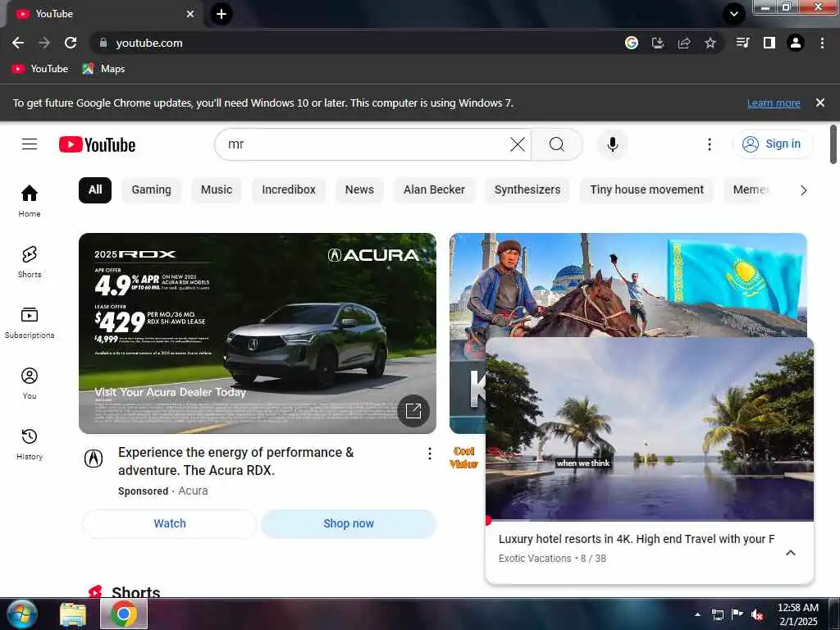
Task: Select the Tiny house movement chip
Action: pos(646,190)
